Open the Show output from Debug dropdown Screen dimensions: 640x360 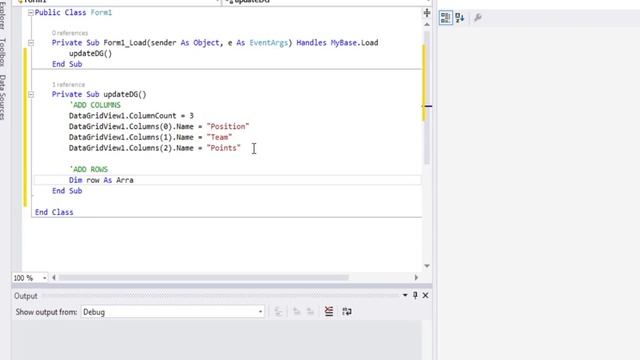[173, 312]
